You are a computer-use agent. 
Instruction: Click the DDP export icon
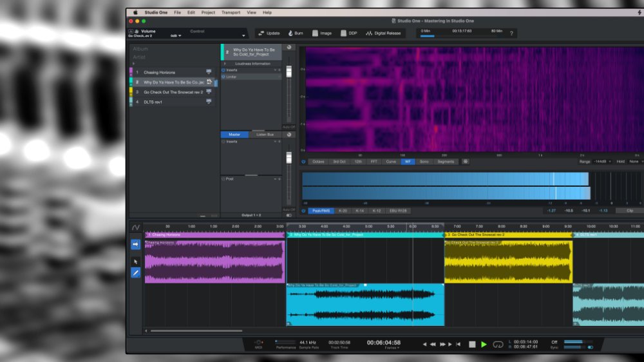[x=343, y=33]
